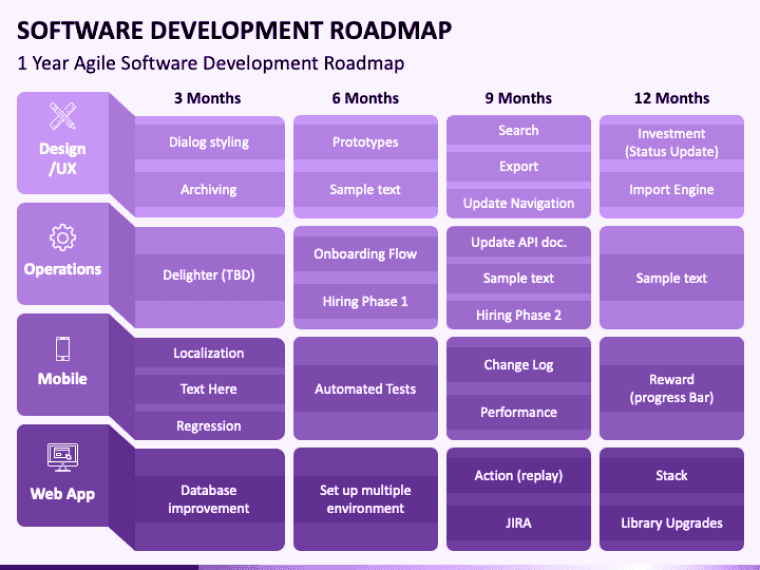
Task: Click the Operations gear icon
Action: point(62,238)
